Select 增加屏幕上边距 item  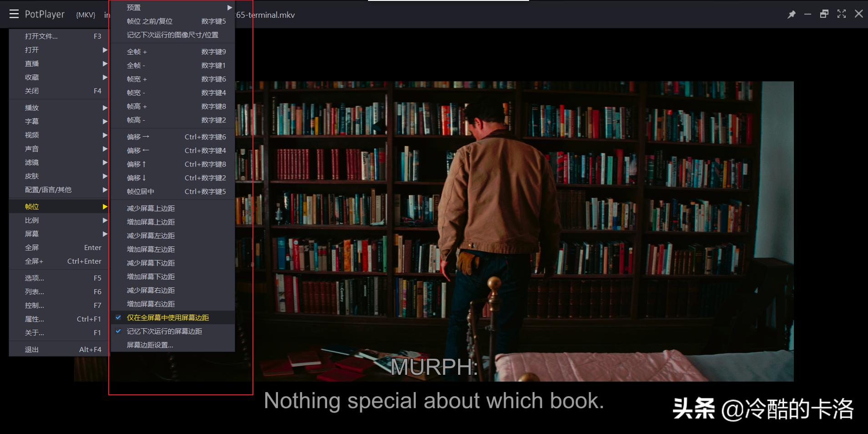(173, 222)
